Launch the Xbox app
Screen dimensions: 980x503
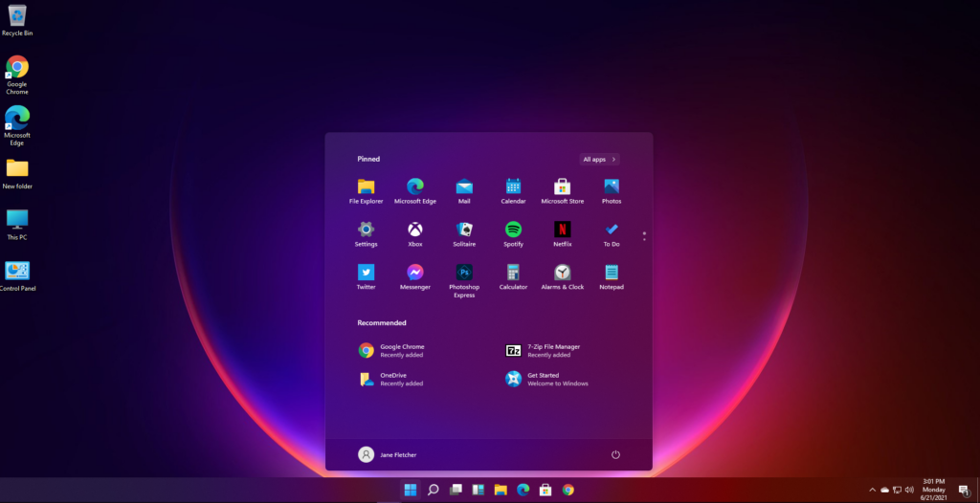click(x=415, y=235)
